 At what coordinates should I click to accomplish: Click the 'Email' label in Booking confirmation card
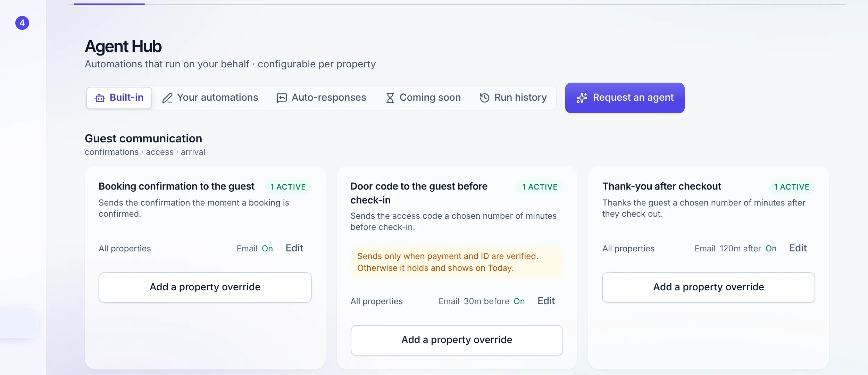pos(247,249)
